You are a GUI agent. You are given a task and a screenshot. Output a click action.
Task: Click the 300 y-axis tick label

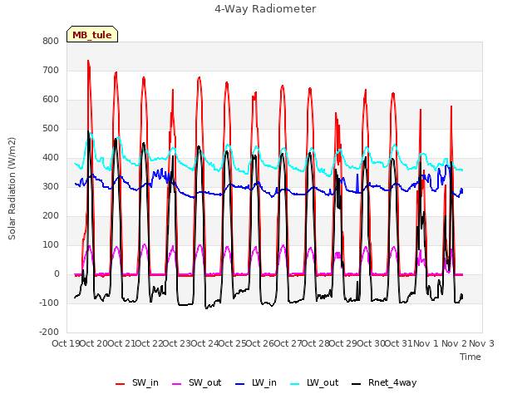pyautogui.click(x=51, y=186)
